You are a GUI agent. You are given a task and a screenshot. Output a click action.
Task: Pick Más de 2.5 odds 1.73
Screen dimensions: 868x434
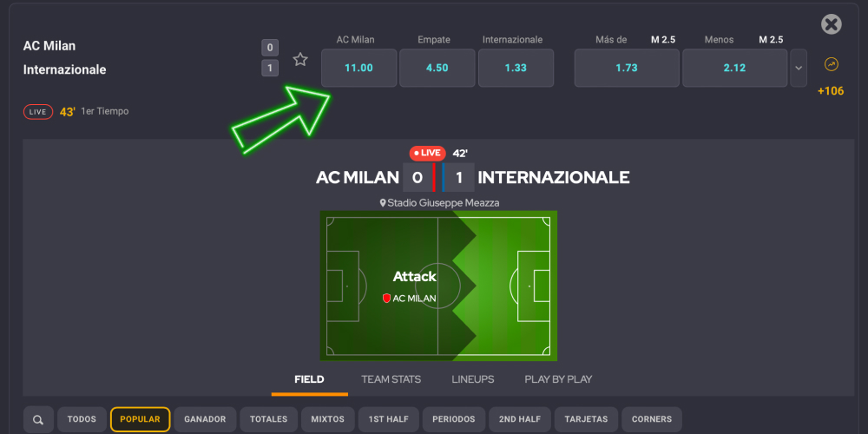(627, 68)
